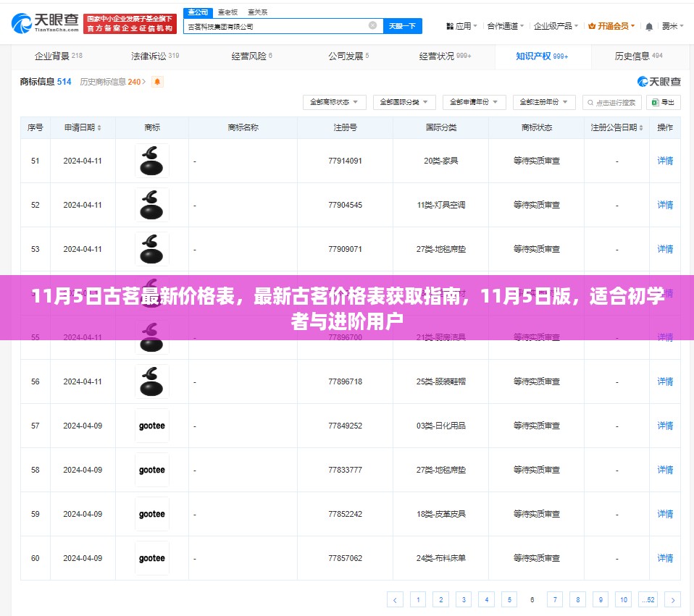
Task: Click the gootee trademark thumbnail in row 57
Action: (152, 426)
